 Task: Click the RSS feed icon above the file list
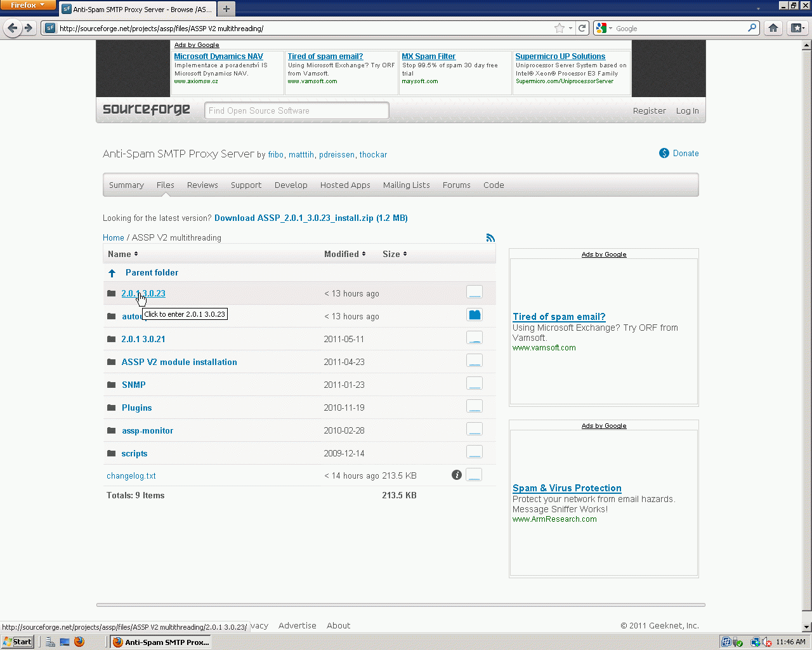(x=490, y=237)
